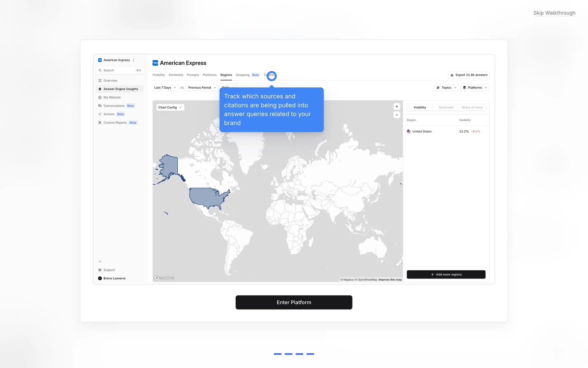Viewport: 588px width, 368px height.
Task: Open the Shopping tab
Action: pyautogui.click(x=243, y=75)
